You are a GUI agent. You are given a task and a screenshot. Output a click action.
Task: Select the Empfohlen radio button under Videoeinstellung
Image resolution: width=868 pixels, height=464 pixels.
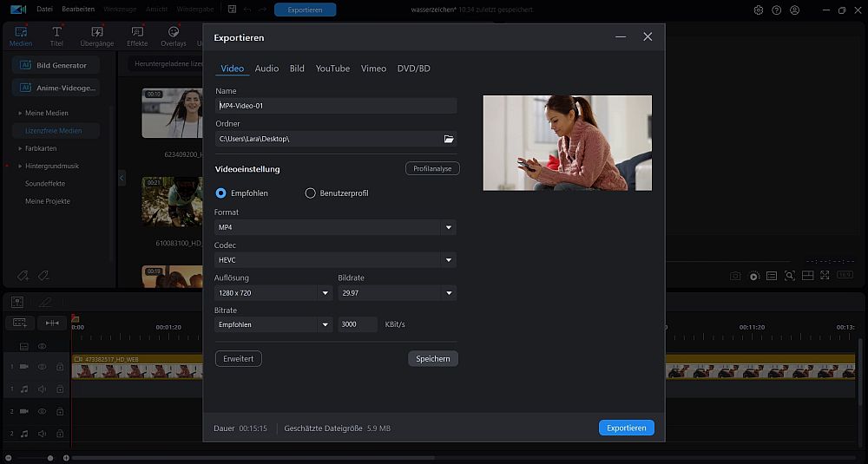pyautogui.click(x=220, y=193)
